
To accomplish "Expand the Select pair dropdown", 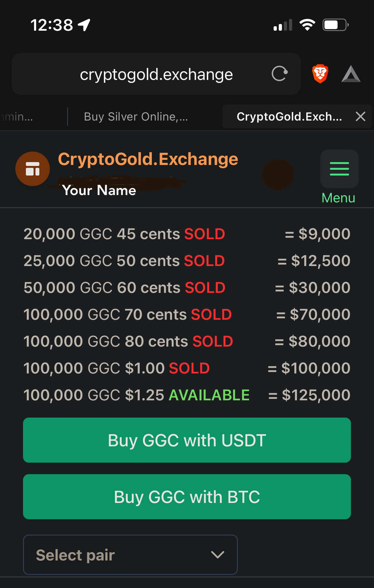I will [x=130, y=555].
